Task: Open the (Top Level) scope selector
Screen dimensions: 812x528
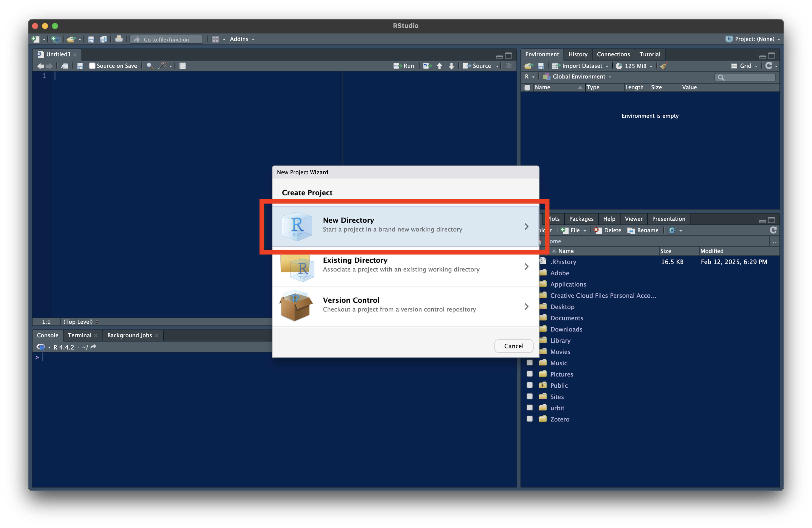Action: point(80,322)
